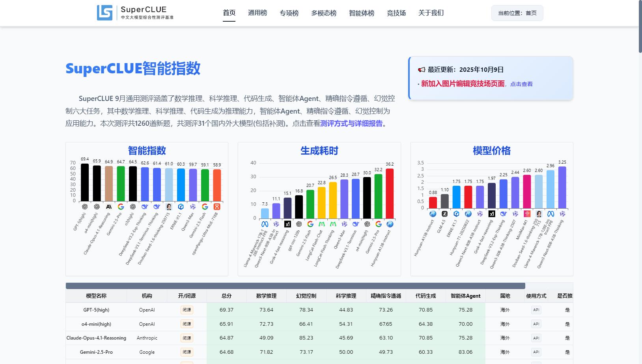Click the MiniMax-M1 icon in 模型价格 chart

tap(527, 214)
